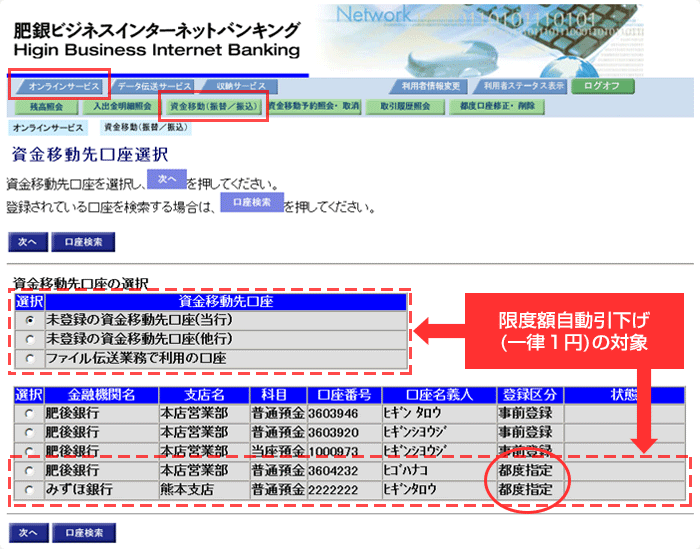
Task: Open the 残高照会 menu item
Action: coord(46,107)
